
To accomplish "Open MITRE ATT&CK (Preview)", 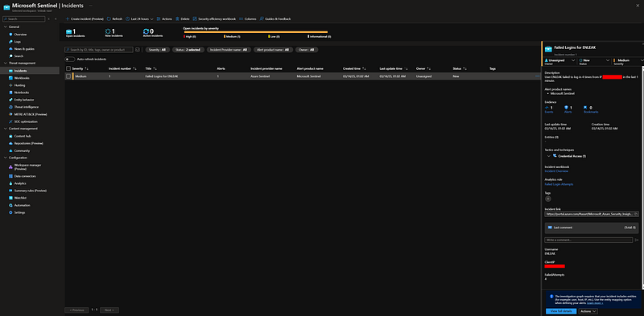I will pyautogui.click(x=31, y=114).
